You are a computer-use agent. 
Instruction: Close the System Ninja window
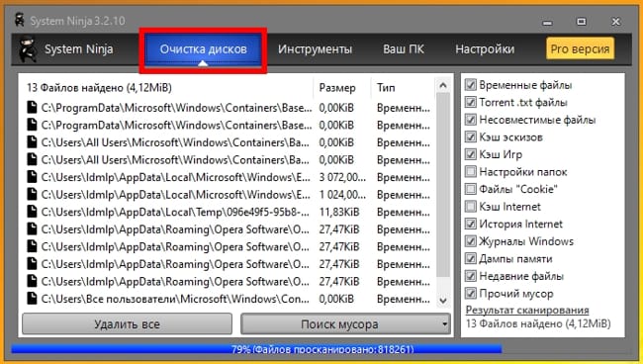pos(615,22)
